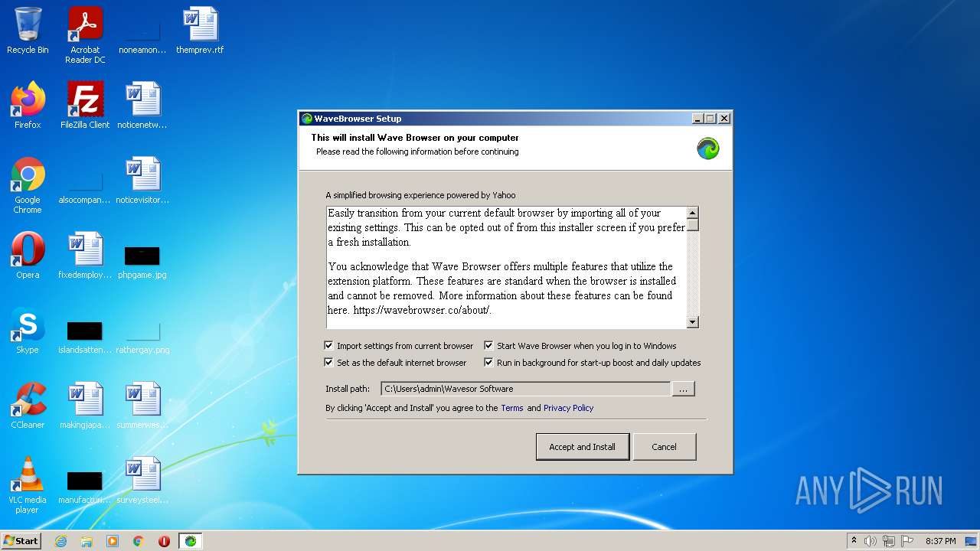Click the install path text field
Image resolution: width=980 pixels, height=551 pixels.
525,389
